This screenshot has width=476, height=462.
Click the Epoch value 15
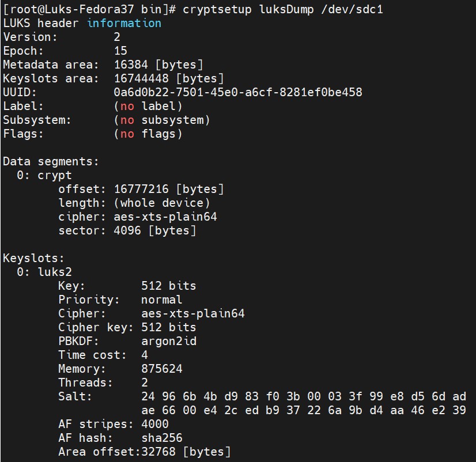click(x=120, y=51)
